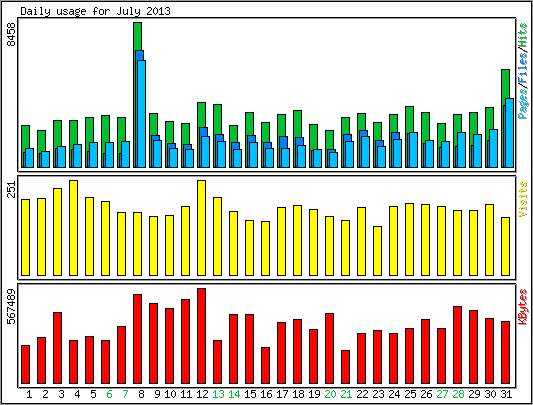The image size is (533, 405).
Task: Click the red "KBytes" legend label
Action: pos(522,307)
